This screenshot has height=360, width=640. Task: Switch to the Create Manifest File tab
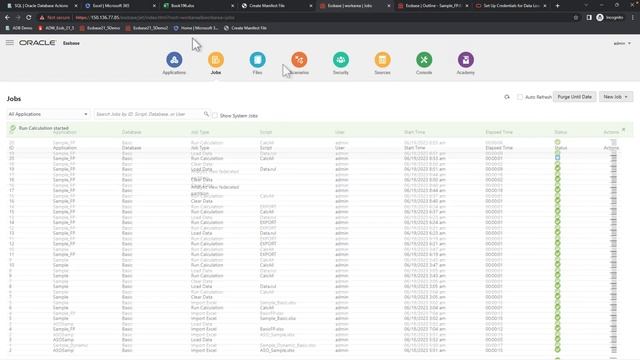click(x=275, y=6)
